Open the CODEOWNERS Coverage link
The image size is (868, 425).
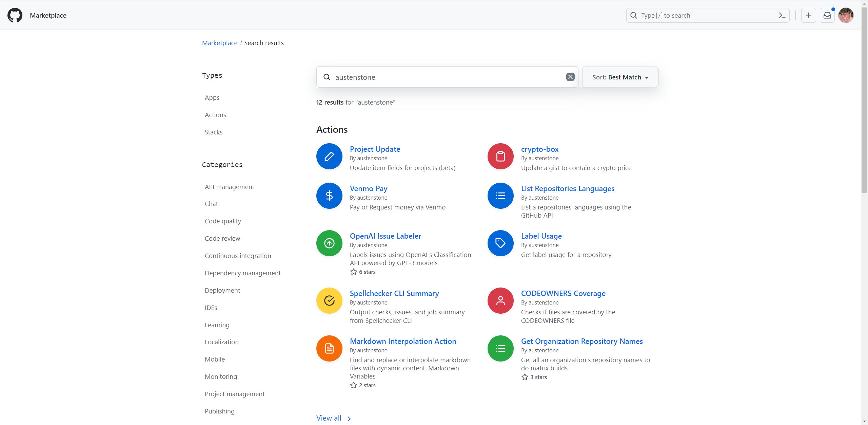[563, 293]
